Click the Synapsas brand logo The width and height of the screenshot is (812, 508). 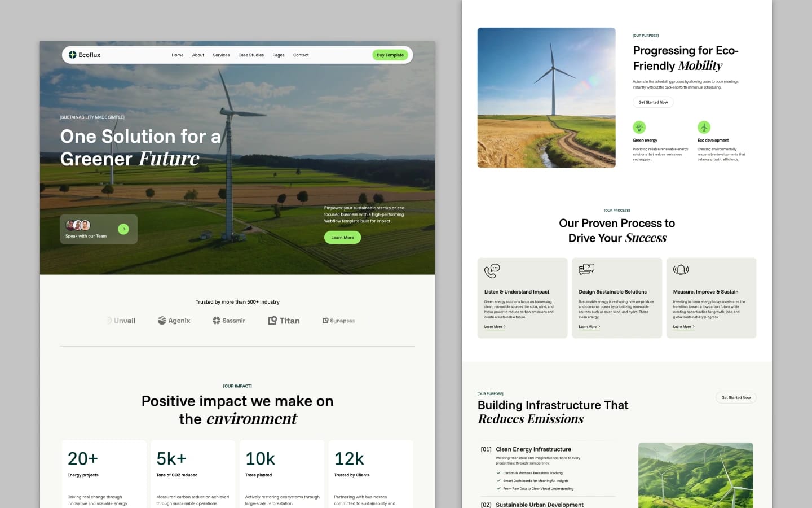(x=338, y=321)
